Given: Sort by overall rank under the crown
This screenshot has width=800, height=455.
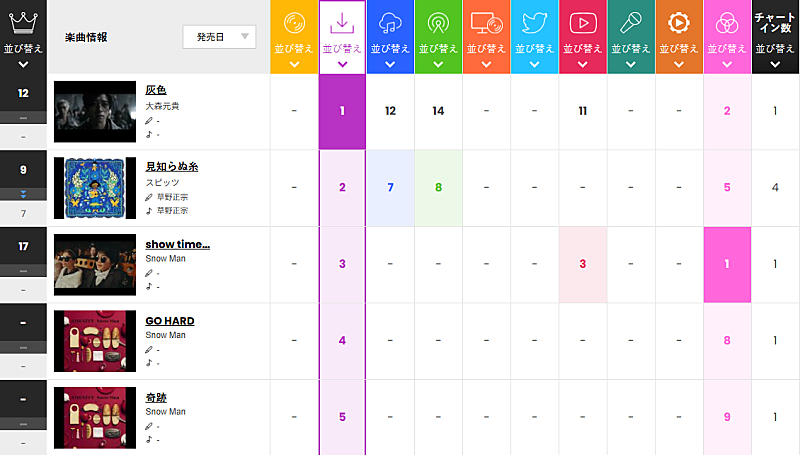Looking at the screenshot, I should [x=23, y=56].
